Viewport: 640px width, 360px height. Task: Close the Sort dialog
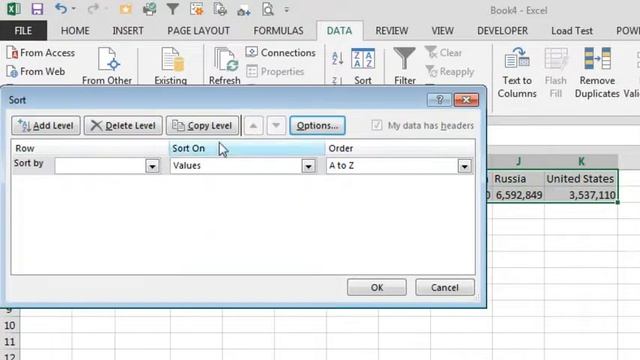[466, 100]
